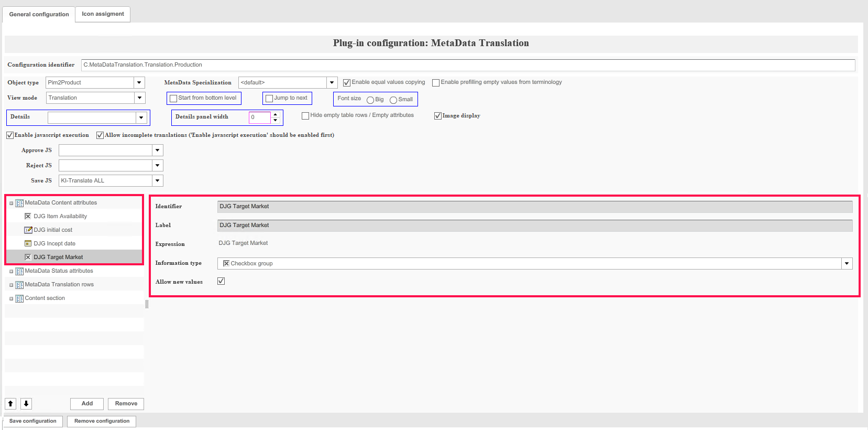Toggle Allow incomplete translations checkbox
Viewport: 868px width, 430px height.
(x=100, y=135)
